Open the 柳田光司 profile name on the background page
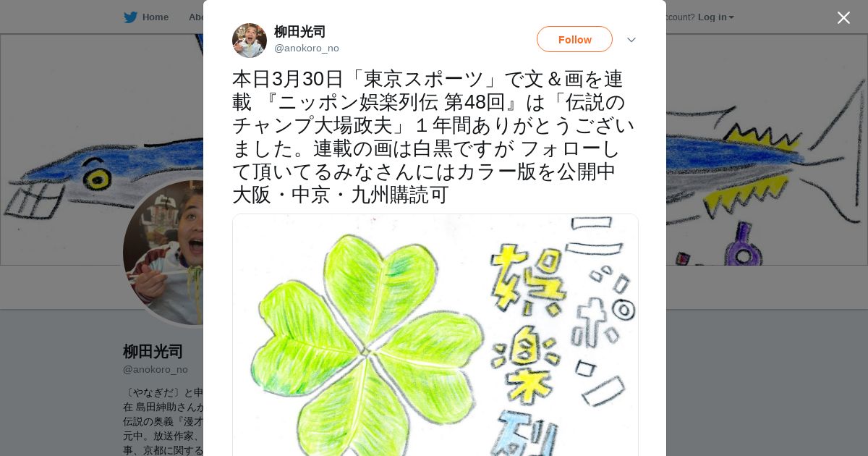Image resolution: width=868 pixels, height=456 pixels. [x=153, y=352]
